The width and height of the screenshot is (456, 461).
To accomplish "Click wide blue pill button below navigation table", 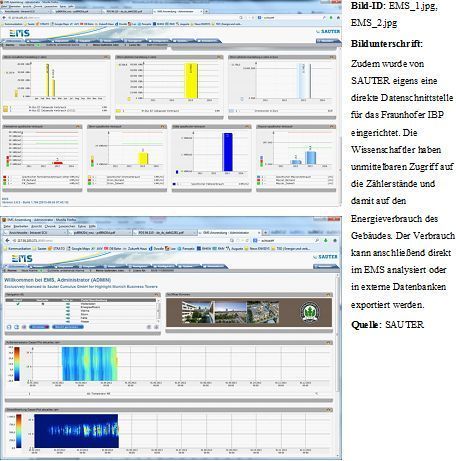I will 68,327.
